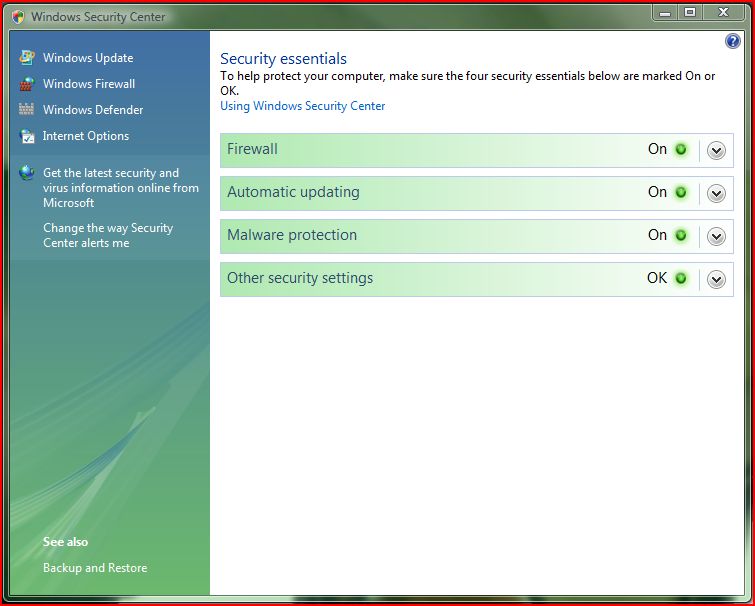Viewport: 755px width, 606px height.
Task: Open Windows Update link
Action: [x=88, y=58]
